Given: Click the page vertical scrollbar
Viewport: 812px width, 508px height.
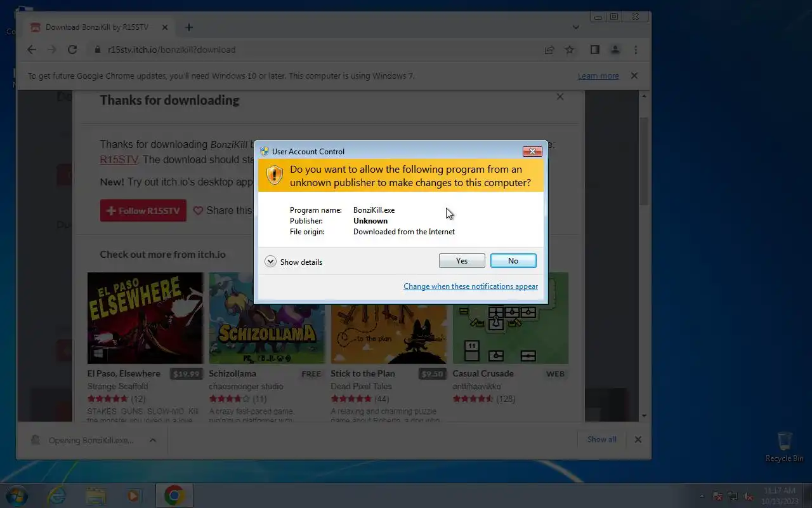Looking at the screenshot, I should coord(644,161).
